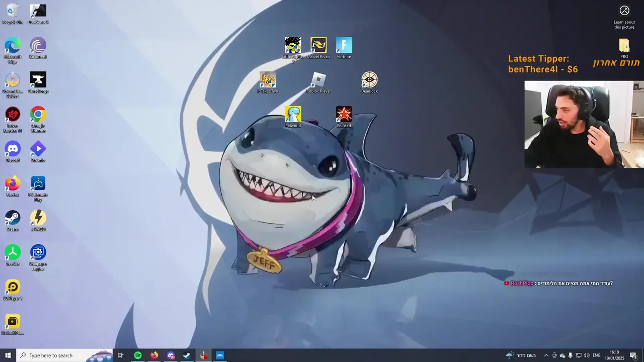Open the volume speaker control

click(x=586, y=355)
